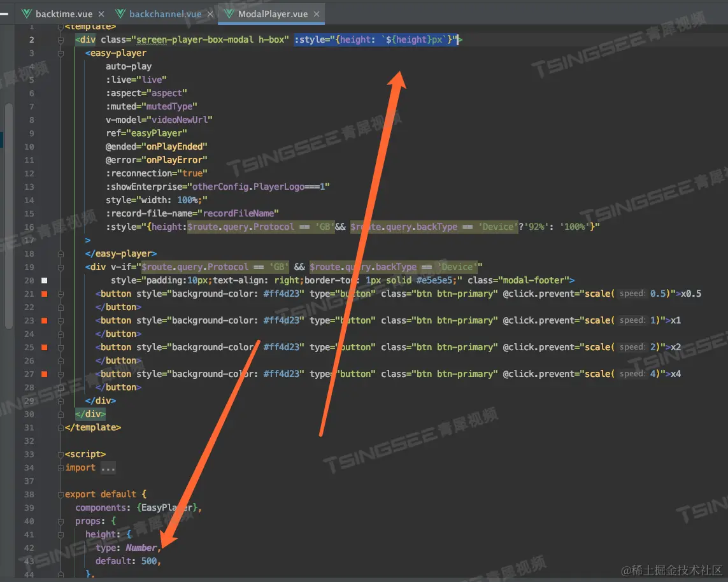728x582 pixels.
Task: Collapse the height prop fold on line 41
Action: 61,535
